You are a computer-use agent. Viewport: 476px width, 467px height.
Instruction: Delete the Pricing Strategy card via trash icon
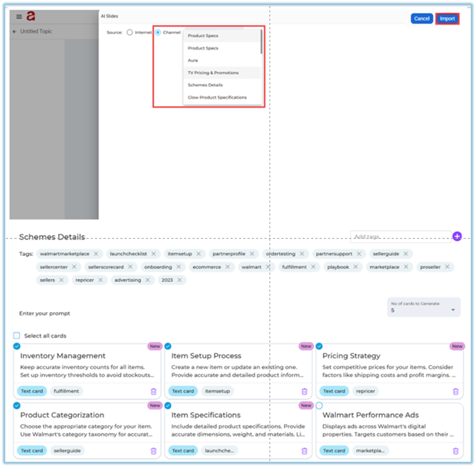[x=455, y=391]
